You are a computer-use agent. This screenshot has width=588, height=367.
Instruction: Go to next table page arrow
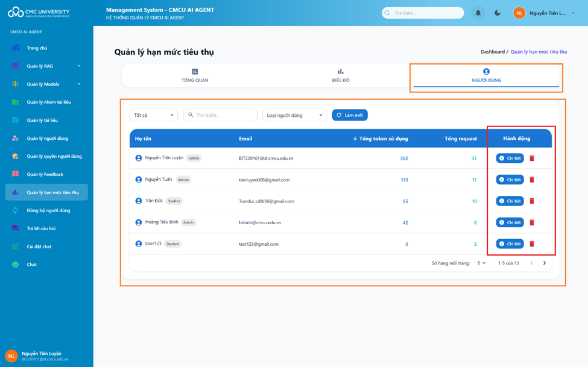(544, 263)
